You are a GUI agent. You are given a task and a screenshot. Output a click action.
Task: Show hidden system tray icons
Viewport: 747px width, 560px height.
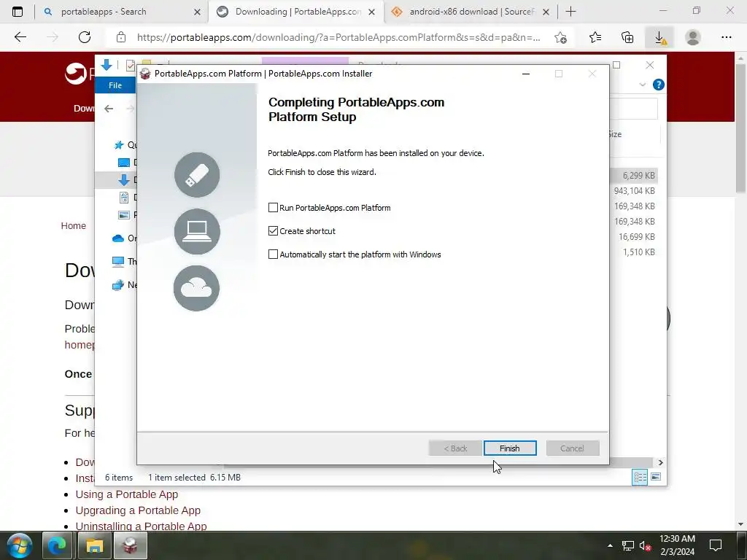[611, 545]
